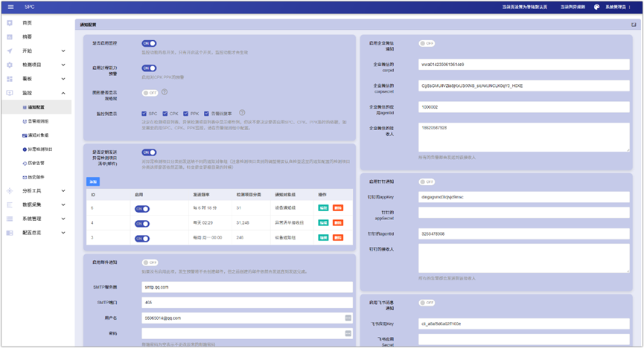Click the 首页 home icon in sidebar
Viewport: 644px width, 348px height.
10,23
